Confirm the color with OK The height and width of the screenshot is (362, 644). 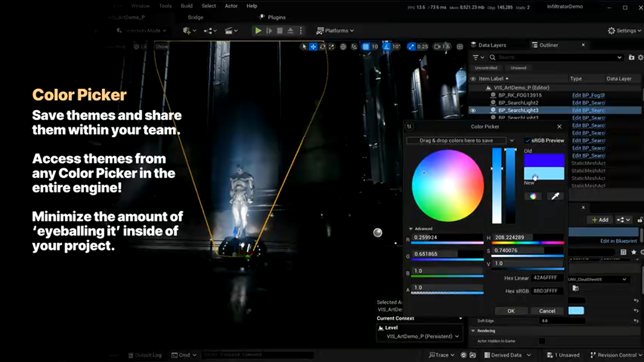[511, 311]
